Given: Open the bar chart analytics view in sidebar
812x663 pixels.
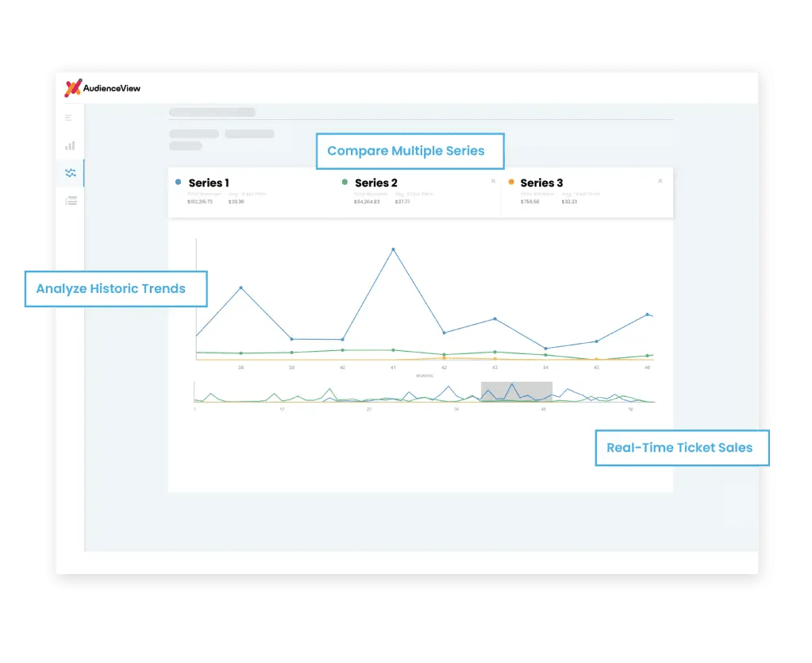Looking at the screenshot, I should (x=70, y=146).
